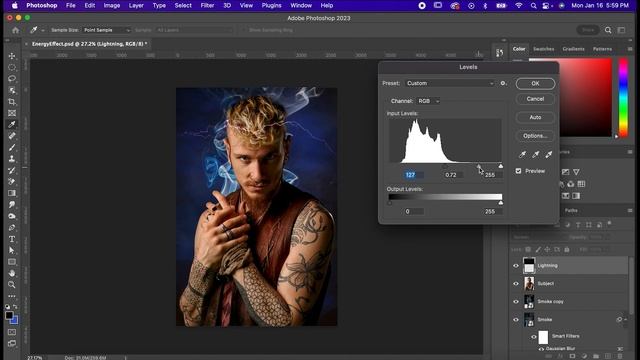
Task: Pick the gray point eyedropper in Levels
Action: 536,154
